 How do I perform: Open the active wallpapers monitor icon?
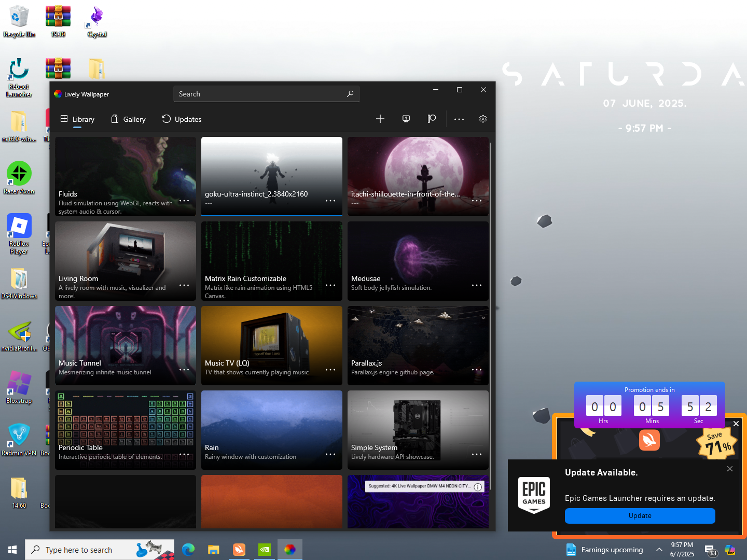(406, 119)
